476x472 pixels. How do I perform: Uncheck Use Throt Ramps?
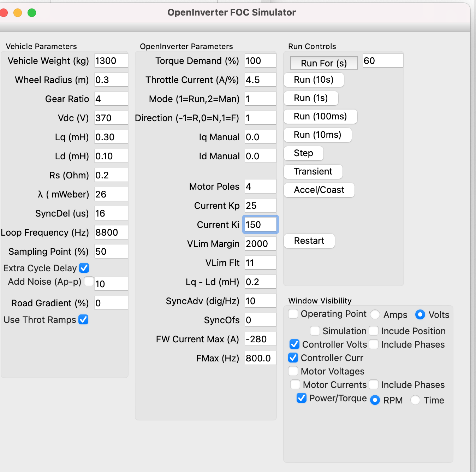click(83, 320)
